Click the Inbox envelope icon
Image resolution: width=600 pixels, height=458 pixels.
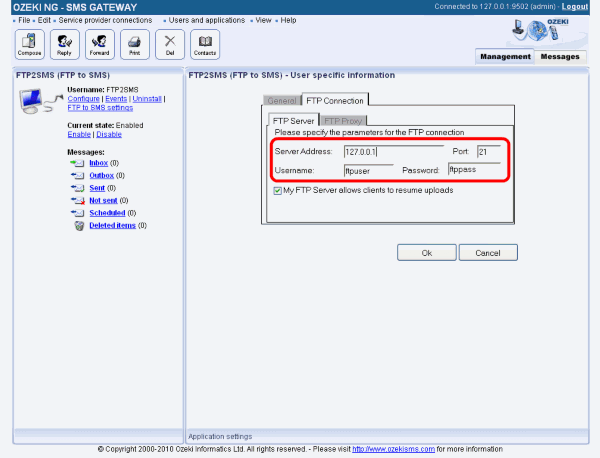click(x=77, y=163)
